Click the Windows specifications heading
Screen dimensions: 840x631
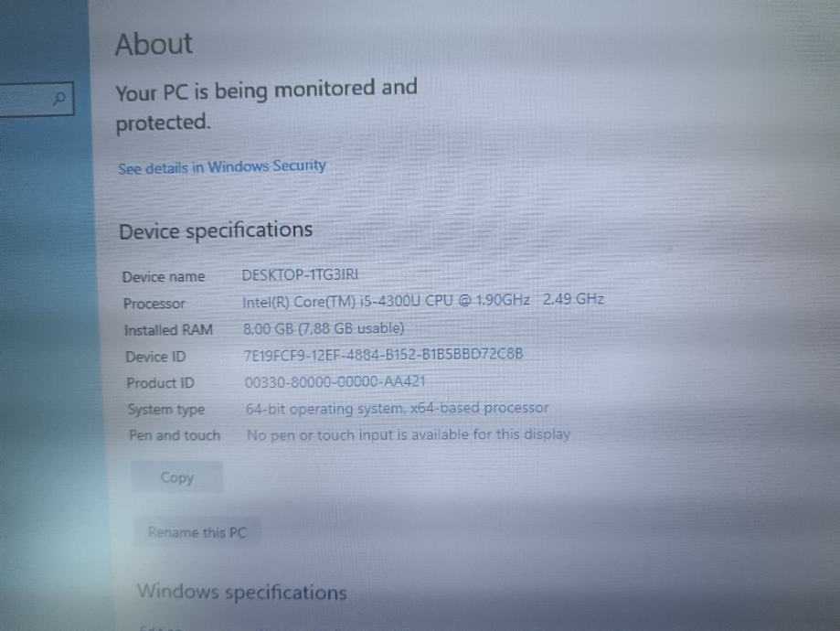coord(242,592)
